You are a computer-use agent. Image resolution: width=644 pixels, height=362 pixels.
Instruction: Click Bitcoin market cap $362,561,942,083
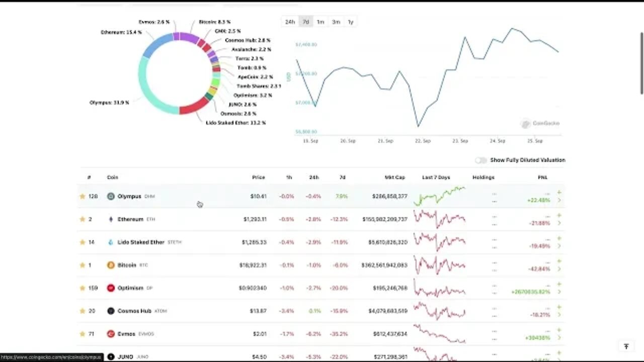point(384,265)
